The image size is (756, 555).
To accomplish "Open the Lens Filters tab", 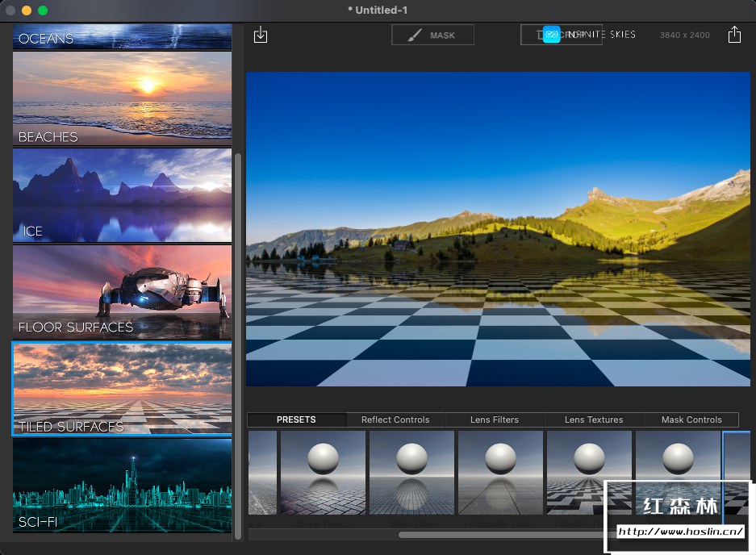I will coord(494,419).
